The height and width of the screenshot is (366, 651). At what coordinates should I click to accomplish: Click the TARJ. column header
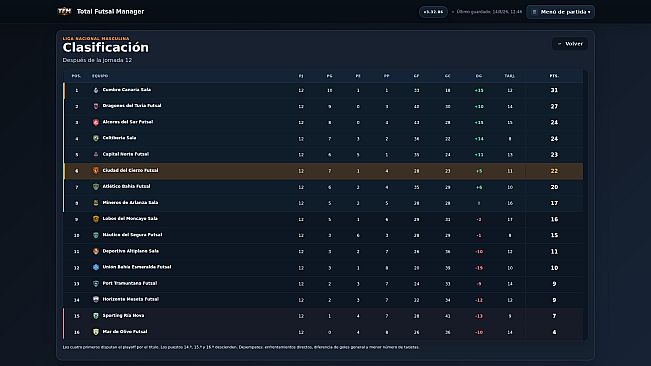(x=509, y=76)
